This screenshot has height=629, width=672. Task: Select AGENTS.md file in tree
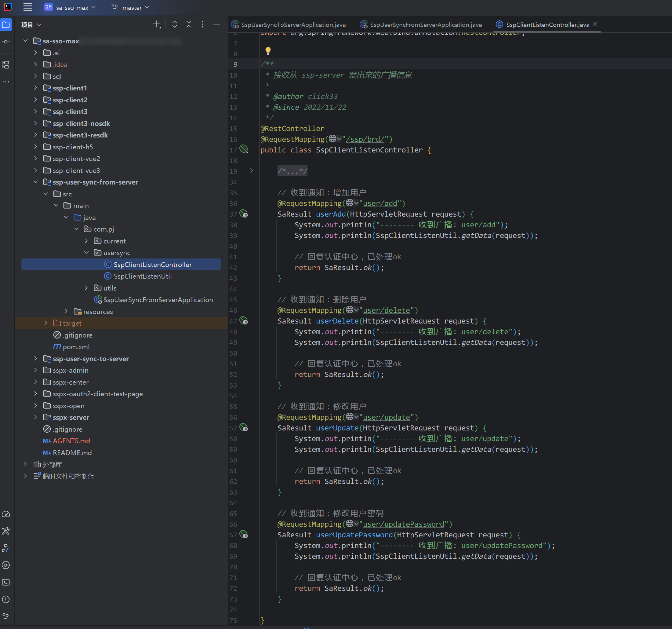[71, 441]
